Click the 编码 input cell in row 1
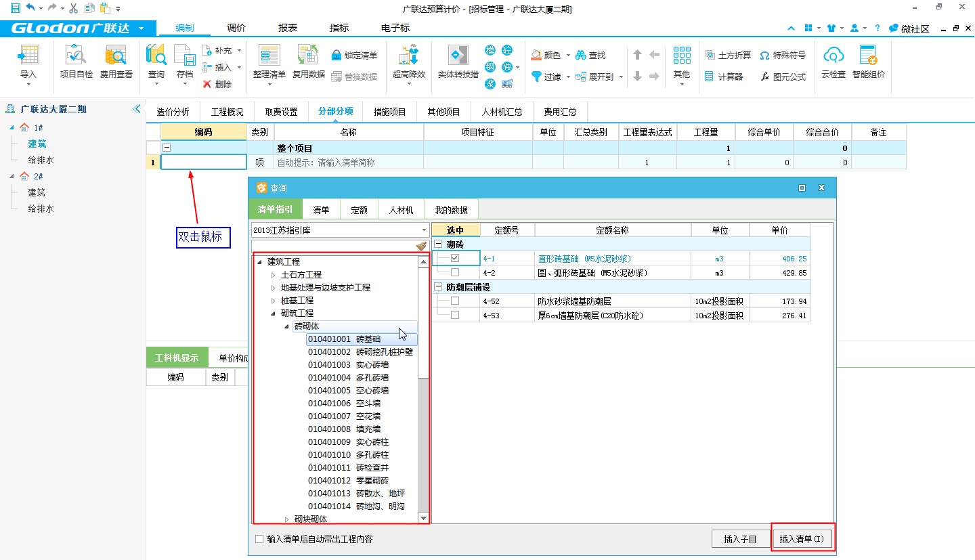Image resolution: width=975 pixels, height=560 pixels. tap(203, 163)
